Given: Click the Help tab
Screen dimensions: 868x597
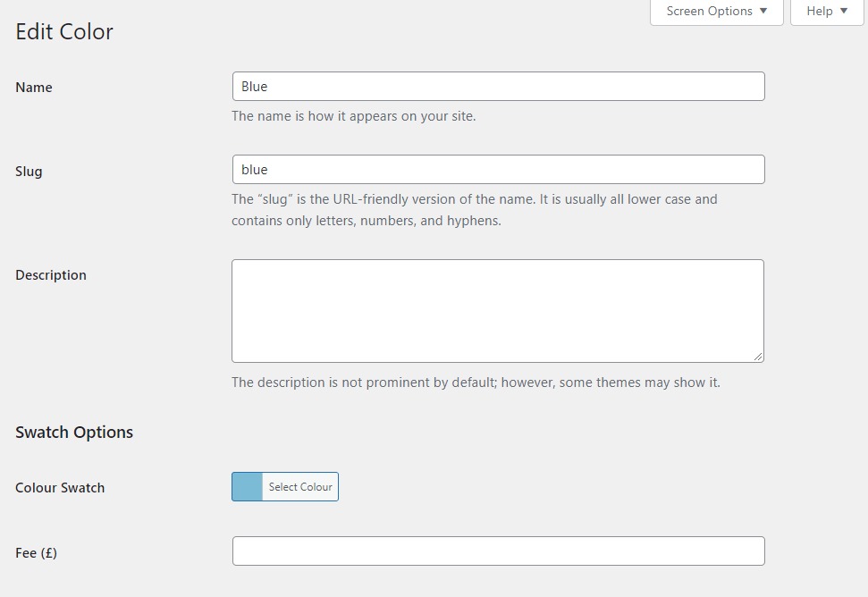Looking at the screenshot, I should (820, 11).
